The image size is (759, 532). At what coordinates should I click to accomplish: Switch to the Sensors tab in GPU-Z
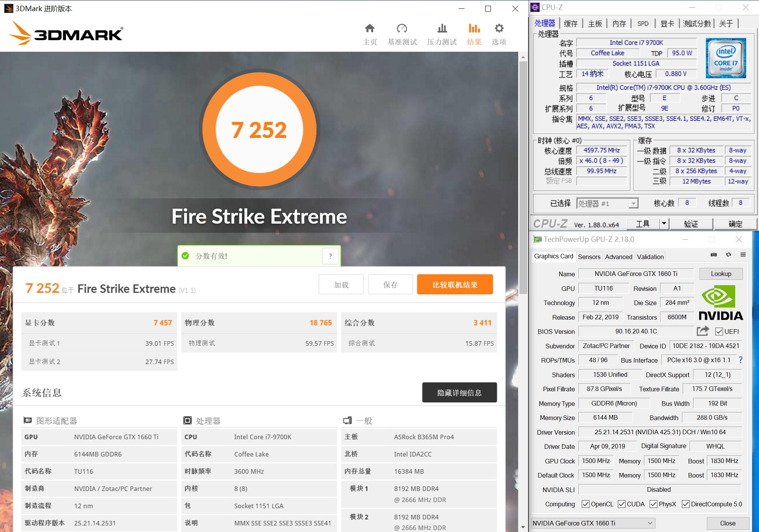click(x=589, y=256)
